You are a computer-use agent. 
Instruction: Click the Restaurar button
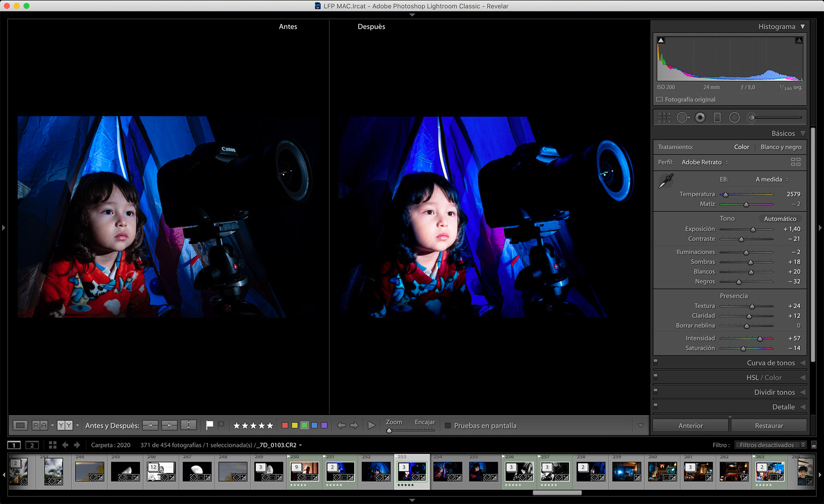pos(769,426)
